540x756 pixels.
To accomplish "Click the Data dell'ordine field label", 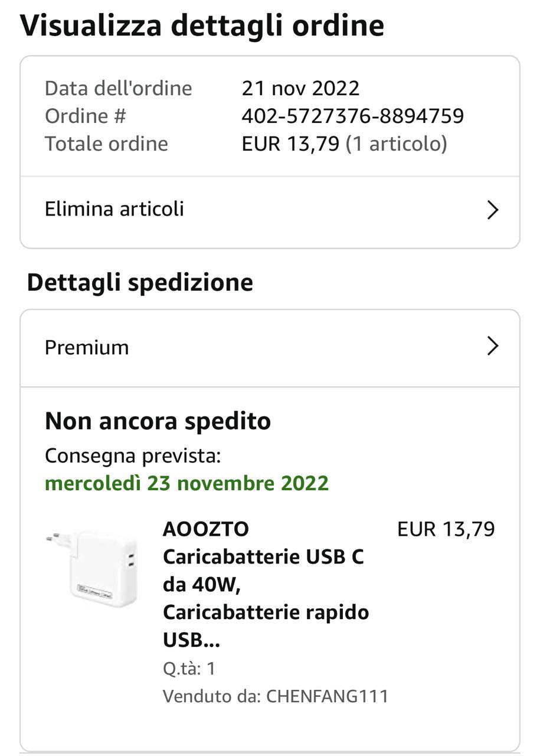I will 119,89.
